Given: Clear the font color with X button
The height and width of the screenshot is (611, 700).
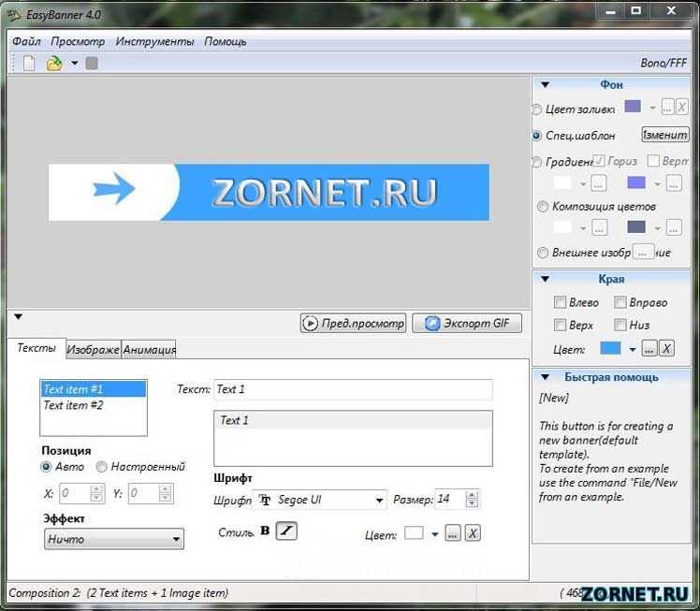Looking at the screenshot, I should [x=473, y=533].
